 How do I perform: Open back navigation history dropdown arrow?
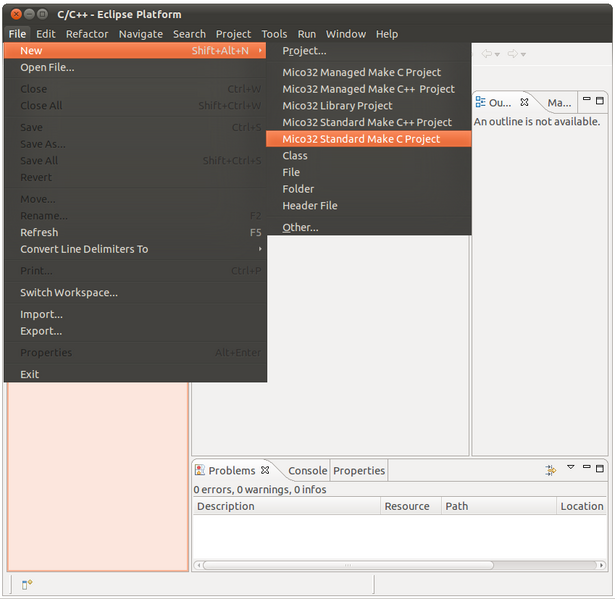click(497, 55)
